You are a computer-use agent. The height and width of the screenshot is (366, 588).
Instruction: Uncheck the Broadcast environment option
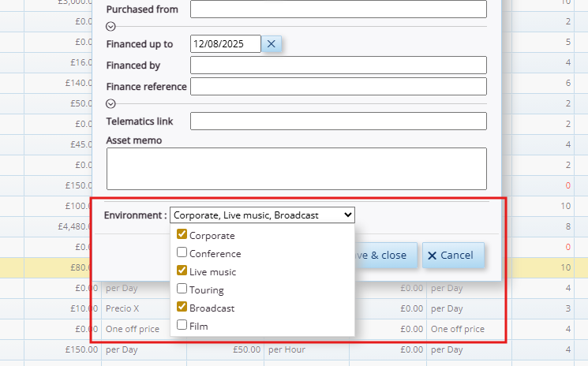[182, 307]
